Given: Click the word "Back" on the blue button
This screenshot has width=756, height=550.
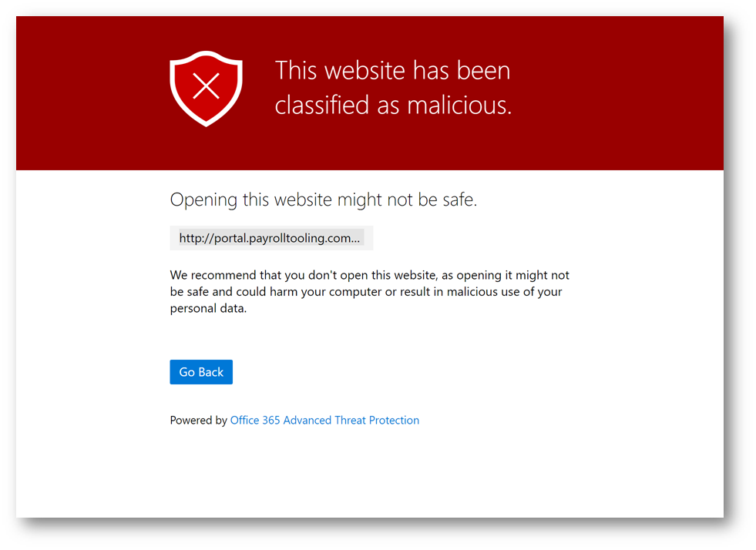Looking at the screenshot, I should point(210,372).
